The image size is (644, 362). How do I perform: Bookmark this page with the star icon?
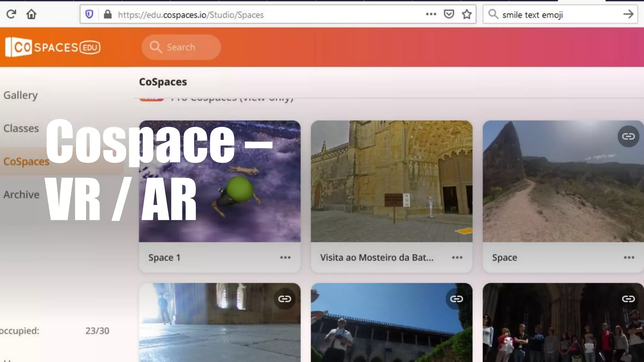467,14
